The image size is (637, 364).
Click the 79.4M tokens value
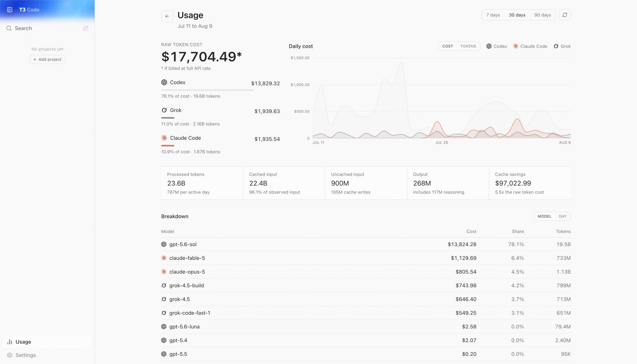click(x=563, y=327)
